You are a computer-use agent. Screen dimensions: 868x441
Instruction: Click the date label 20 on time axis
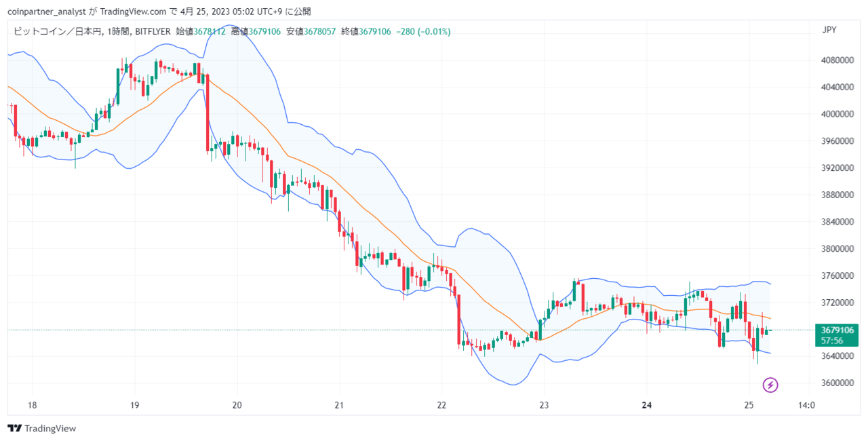pyautogui.click(x=237, y=405)
